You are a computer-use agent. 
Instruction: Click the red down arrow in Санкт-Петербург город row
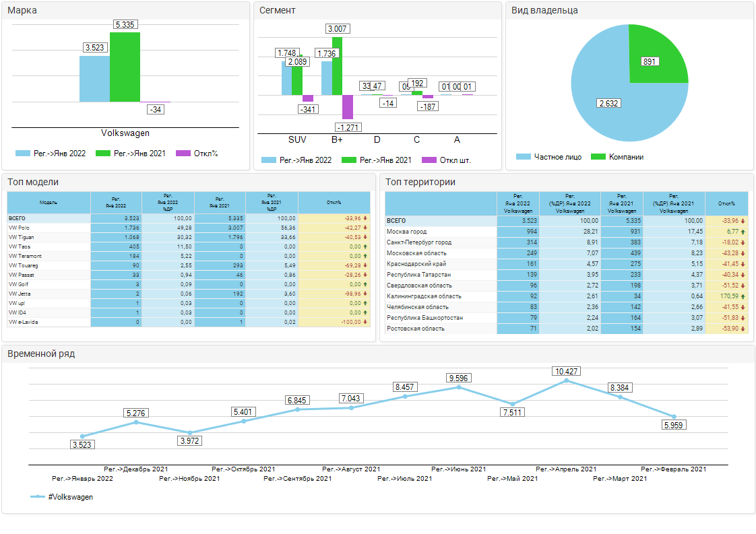(743, 242)
